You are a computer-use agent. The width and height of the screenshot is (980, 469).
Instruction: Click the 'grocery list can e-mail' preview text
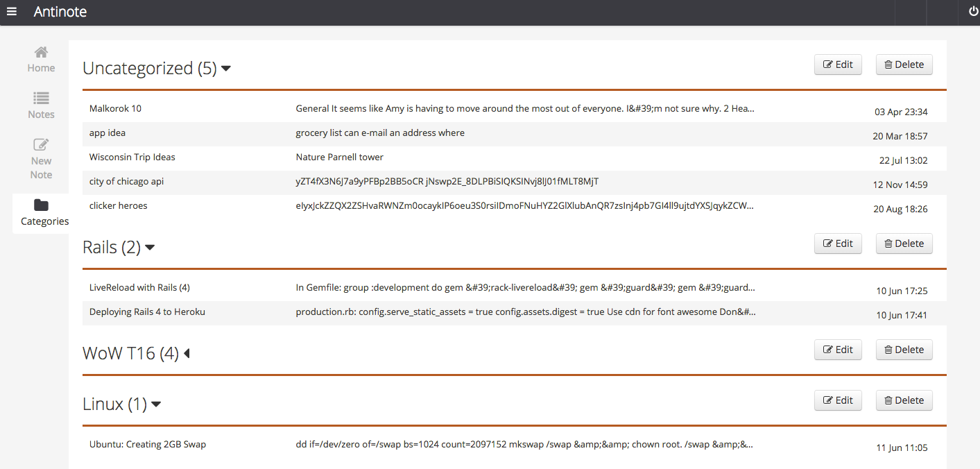380,133
